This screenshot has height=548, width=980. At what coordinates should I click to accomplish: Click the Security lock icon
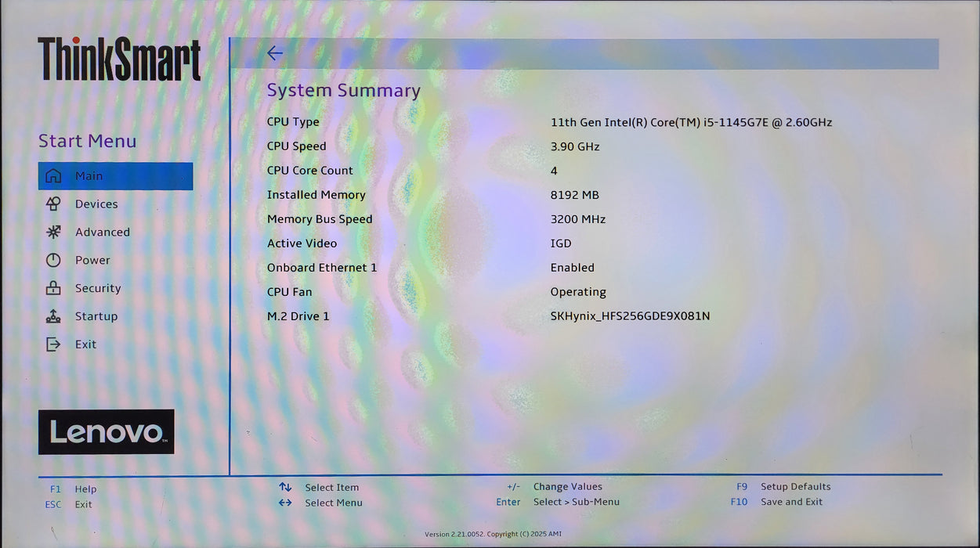(53, 288)
